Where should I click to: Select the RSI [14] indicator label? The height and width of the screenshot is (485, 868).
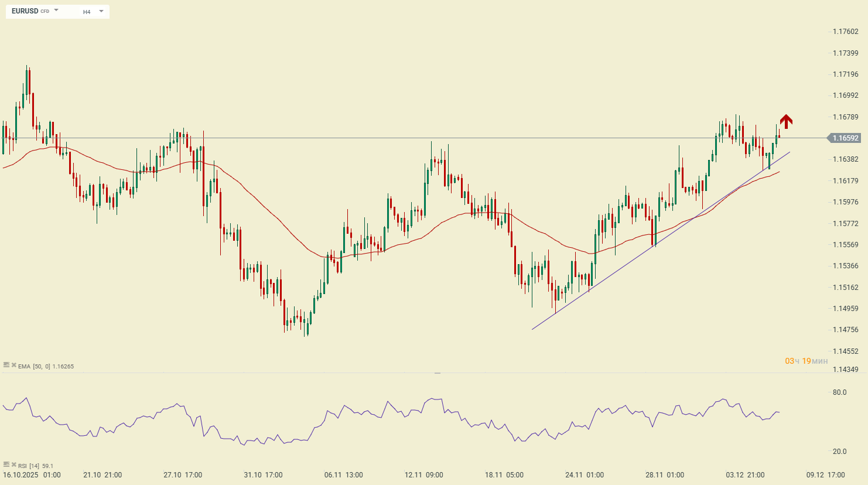point(29,466)
